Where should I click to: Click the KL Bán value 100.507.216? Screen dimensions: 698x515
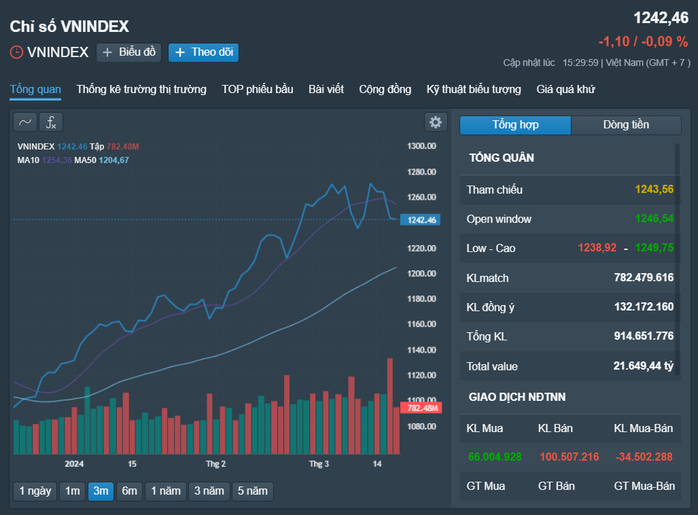tap(569, 457)
